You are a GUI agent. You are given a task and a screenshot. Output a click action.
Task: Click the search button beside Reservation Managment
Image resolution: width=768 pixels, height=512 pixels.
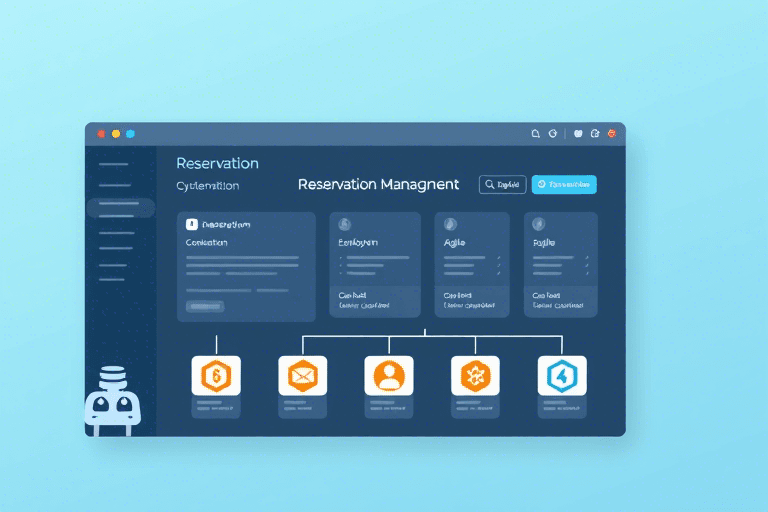(502, 184)
